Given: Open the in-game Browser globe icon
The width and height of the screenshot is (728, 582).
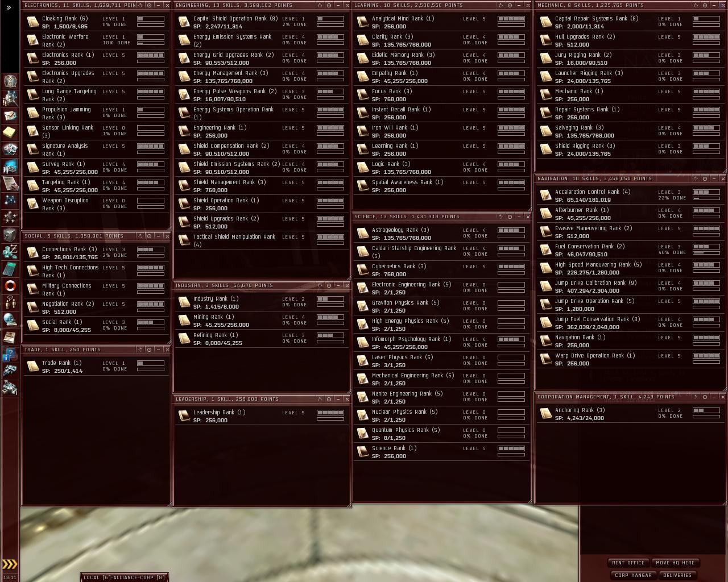Looking at the screenshot, I should 10,319.
